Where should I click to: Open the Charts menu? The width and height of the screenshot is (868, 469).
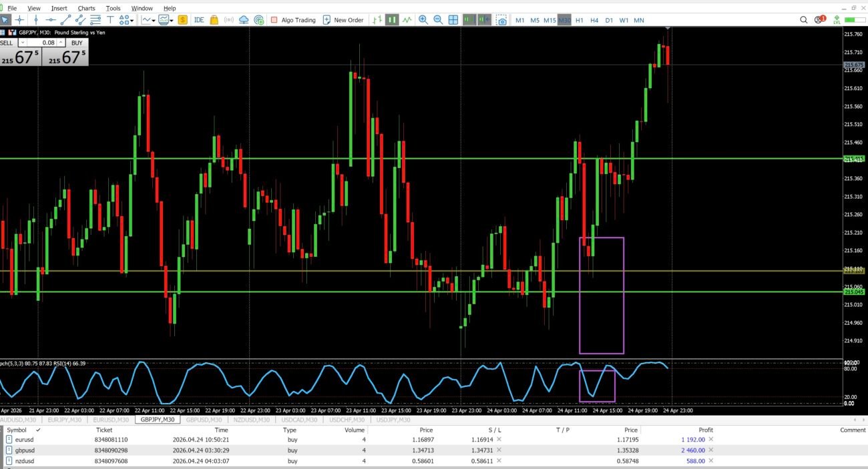pyautogui.click(x=86, y=8)
